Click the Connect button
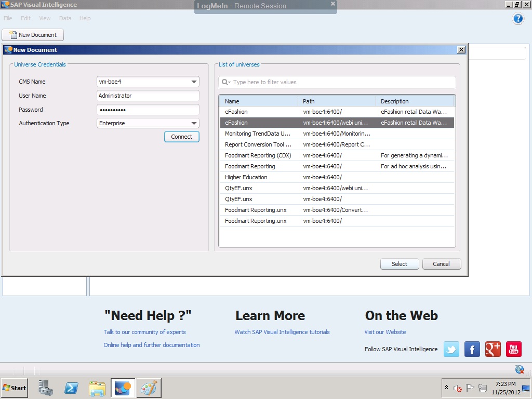Screen dimensions: 532x399 (x=181, y=137)
